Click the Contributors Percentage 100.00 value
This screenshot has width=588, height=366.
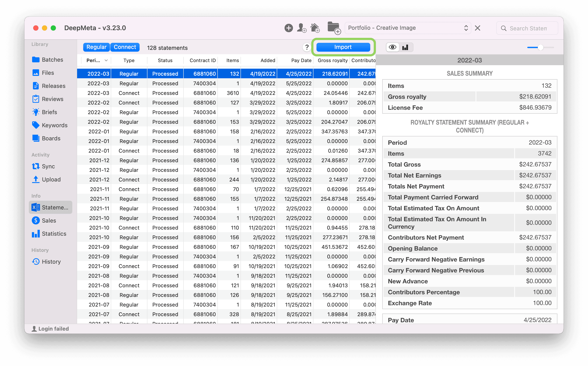click(542, 292)
